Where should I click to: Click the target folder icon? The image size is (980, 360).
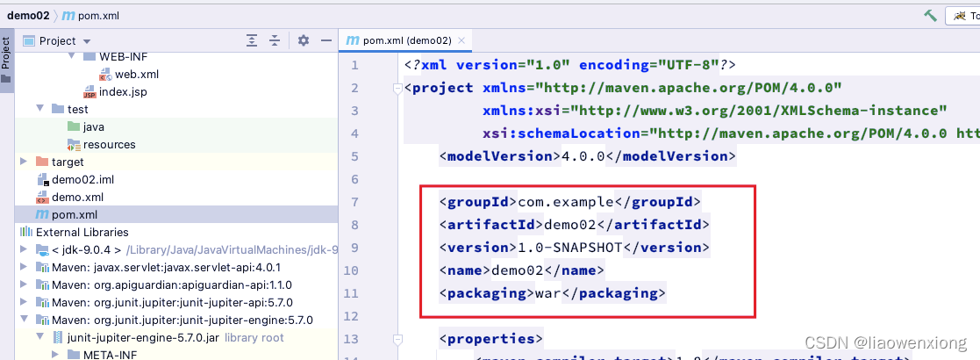tap(42, 162)
